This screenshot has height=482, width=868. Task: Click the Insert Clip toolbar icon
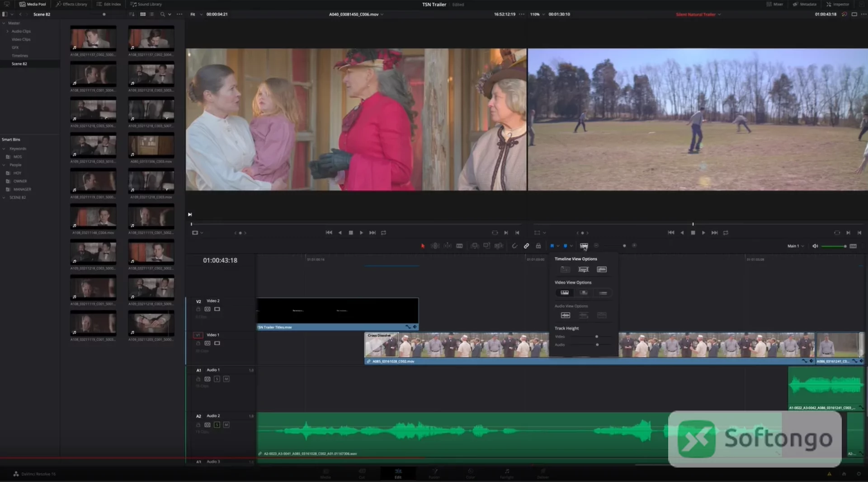475,246
